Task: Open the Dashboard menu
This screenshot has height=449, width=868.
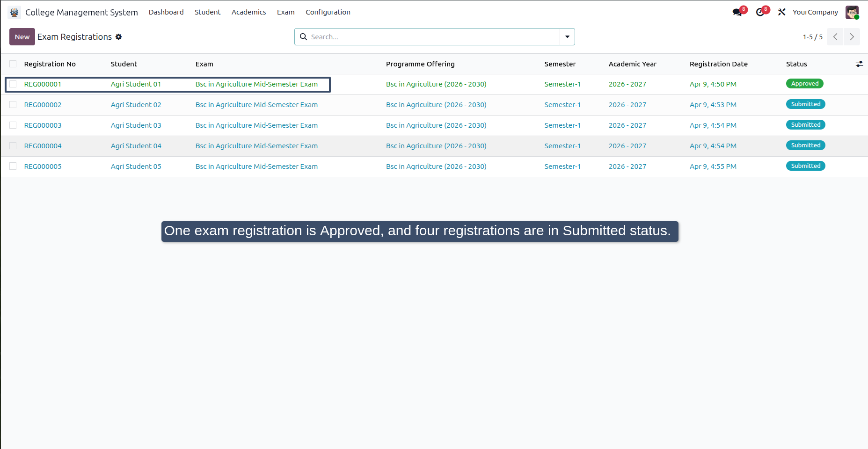Action: point(166,12)
